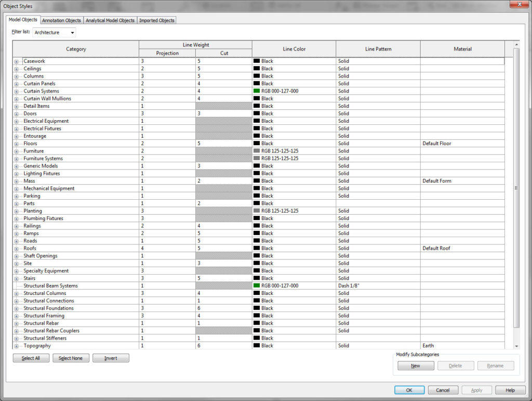Switch to the Imported Objects tab
The width and height of the screenshot is (532, 401).
pyautogui.click(x=156, y=20)
